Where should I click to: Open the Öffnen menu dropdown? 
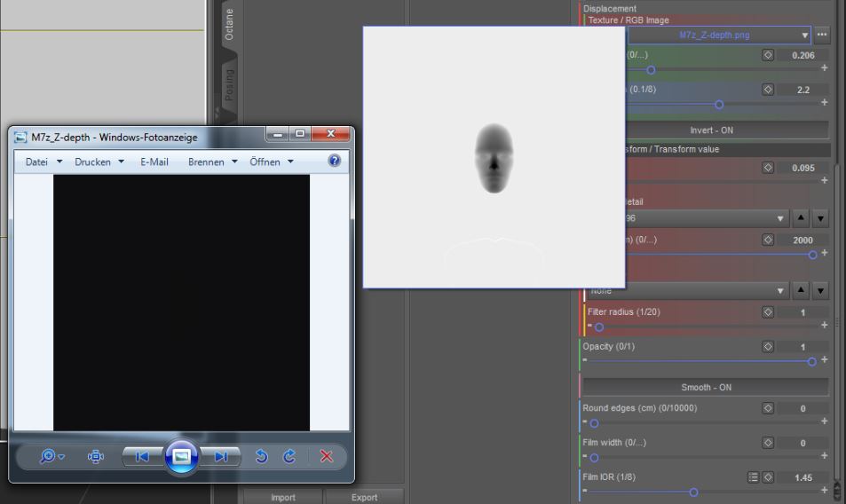272,161
